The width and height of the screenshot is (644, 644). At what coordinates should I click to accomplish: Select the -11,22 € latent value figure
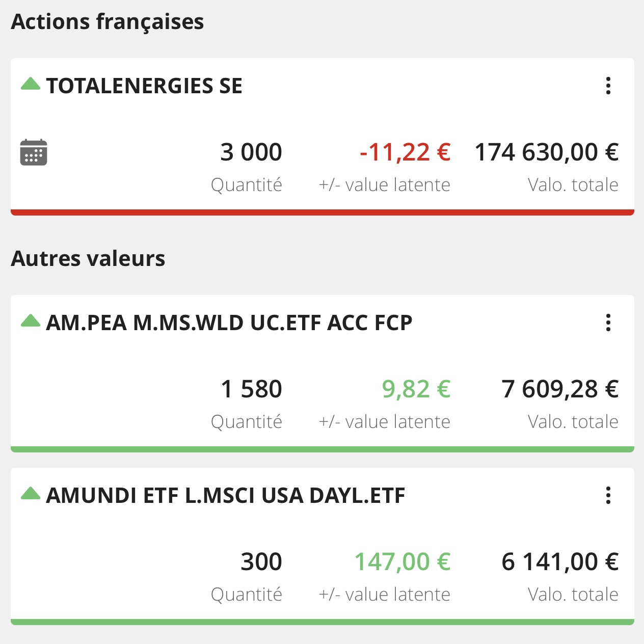[405, 152]
